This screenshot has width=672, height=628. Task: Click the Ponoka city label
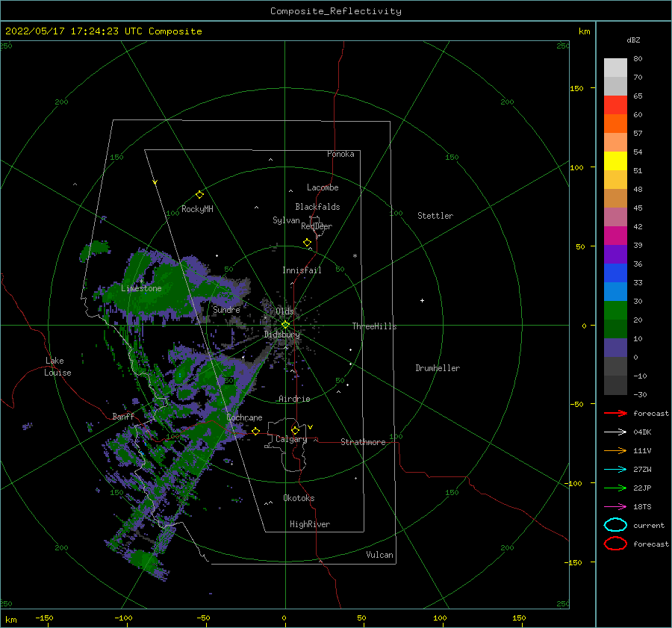tap(340, 154)
